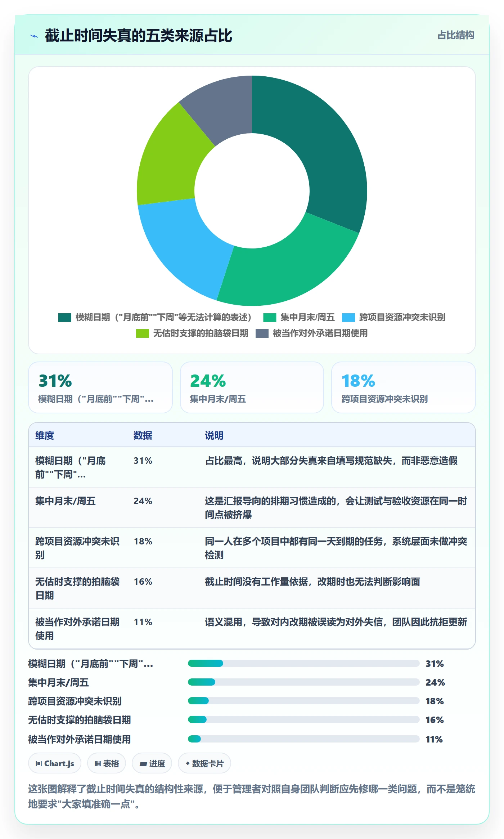The height and width of the screenshot is (839, 504).
Task: Click the 表格 tag chip
Action: click(x=107, y=763)
